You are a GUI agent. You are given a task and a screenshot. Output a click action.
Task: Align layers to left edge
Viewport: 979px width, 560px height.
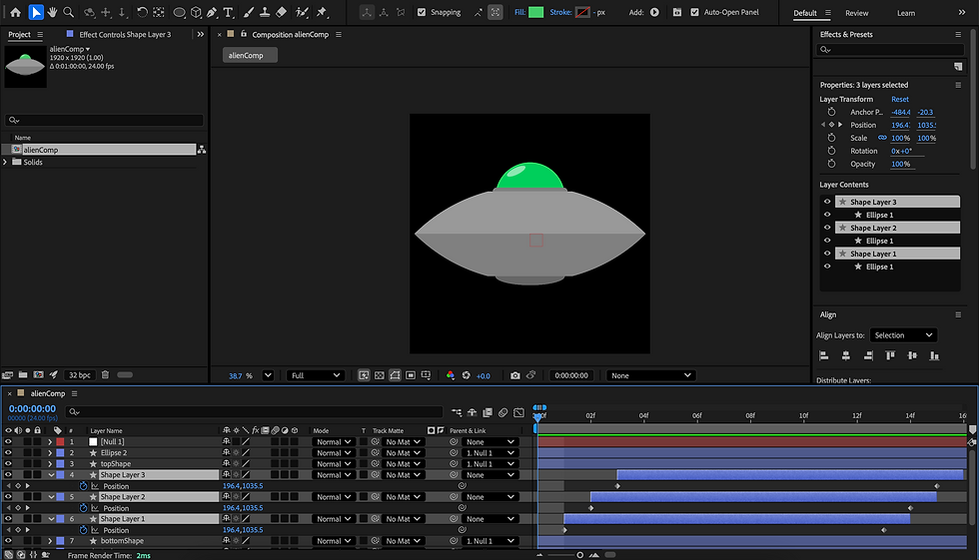coord(824,355)
